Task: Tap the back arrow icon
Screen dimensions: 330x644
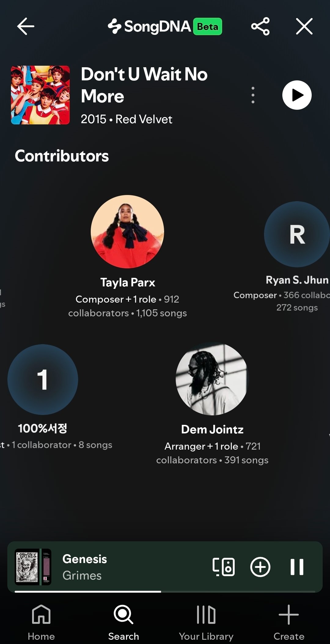Action: [26, 26]
